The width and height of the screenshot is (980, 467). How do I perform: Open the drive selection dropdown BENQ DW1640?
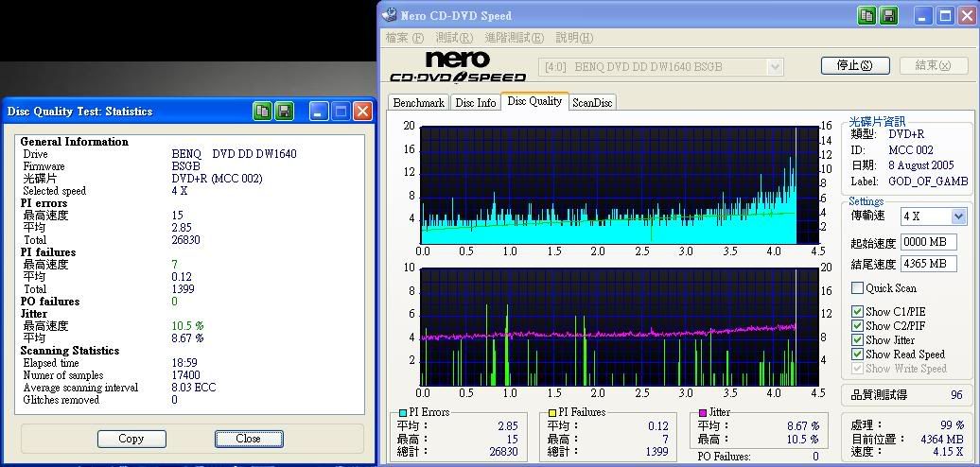coord(660,66)
